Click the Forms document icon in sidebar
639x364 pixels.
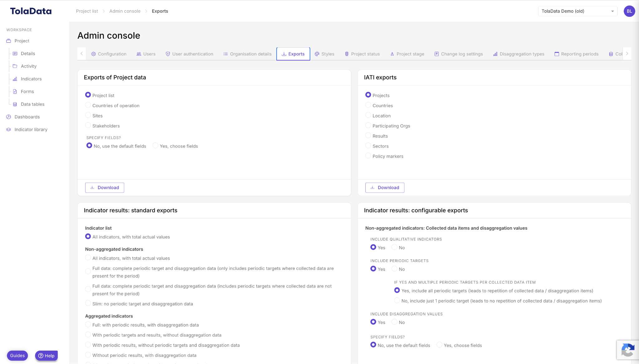point(15,92)
